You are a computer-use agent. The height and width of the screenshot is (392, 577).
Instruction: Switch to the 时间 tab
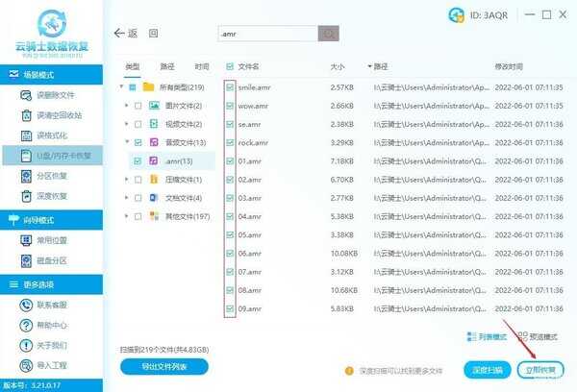[202, 66]
